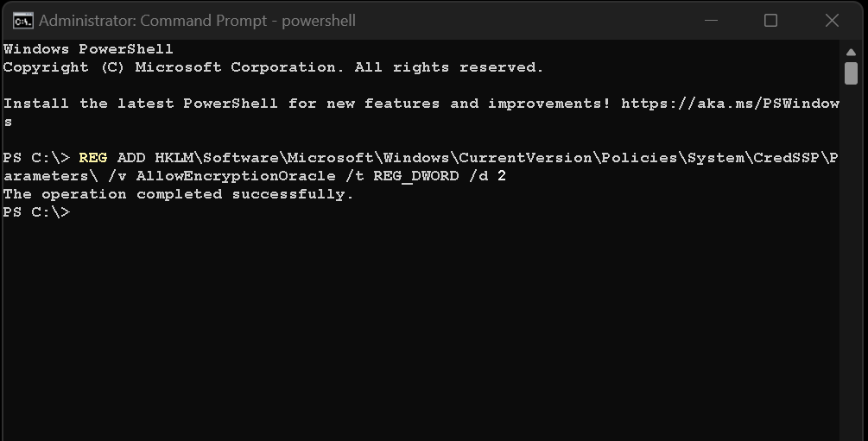The height and width of the screenshot is (441, 868).
Task: Click the AllowEncryptionOracle value name
Action: point(236,176)
